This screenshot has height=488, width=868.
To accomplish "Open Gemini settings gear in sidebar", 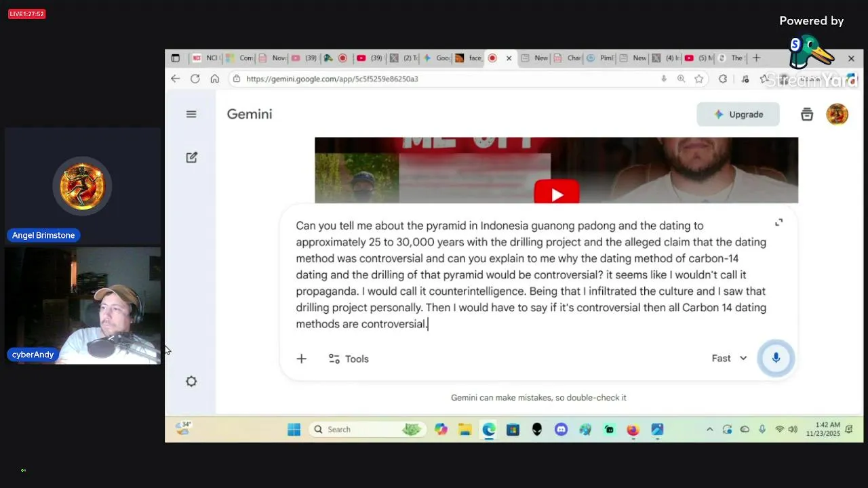I will pyautogui.click(x=191, y=382).
